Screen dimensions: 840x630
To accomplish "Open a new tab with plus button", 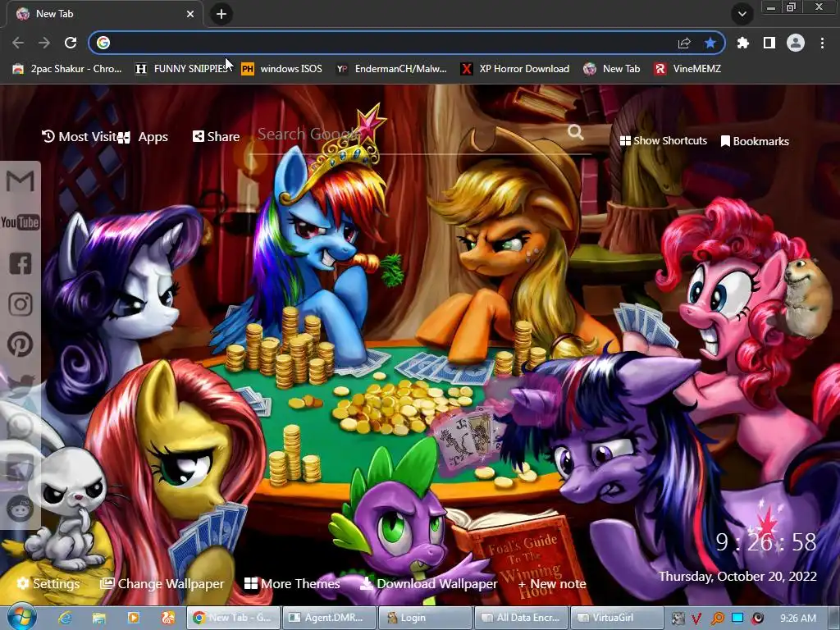I will (x=221, y=14).
